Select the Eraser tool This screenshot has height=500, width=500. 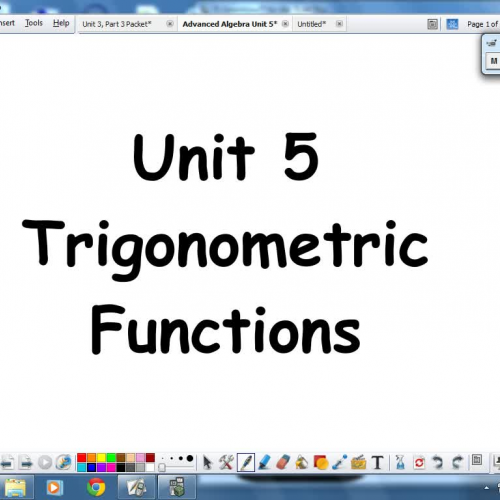point(283,463)
